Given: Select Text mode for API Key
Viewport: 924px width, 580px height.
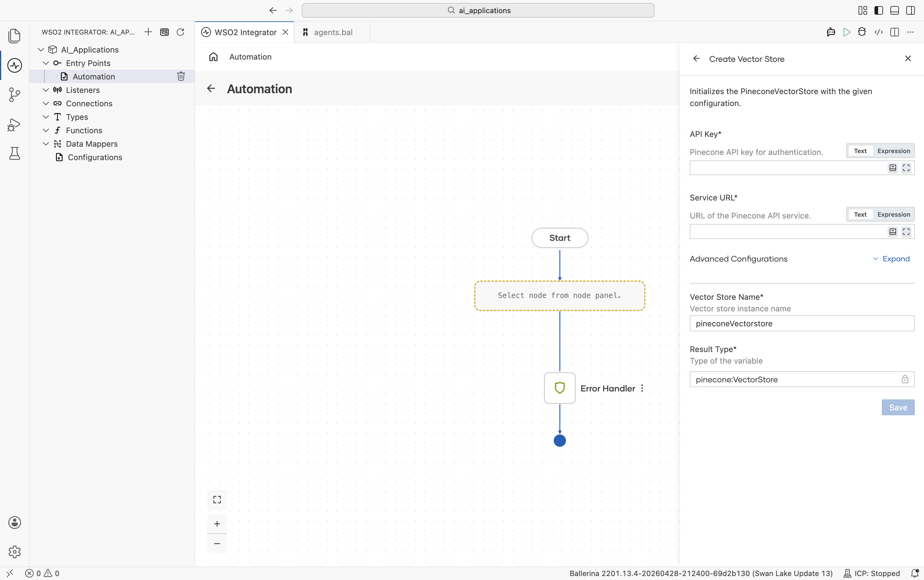Looking at the screenshot, I should pyautogui.click(x=860, y=151).
